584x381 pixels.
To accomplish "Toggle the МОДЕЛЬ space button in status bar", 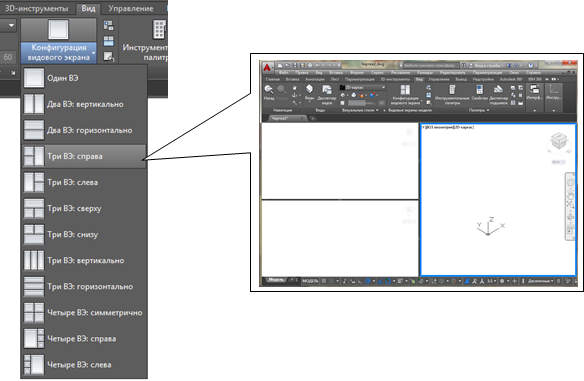I will [x=310, y=281].
